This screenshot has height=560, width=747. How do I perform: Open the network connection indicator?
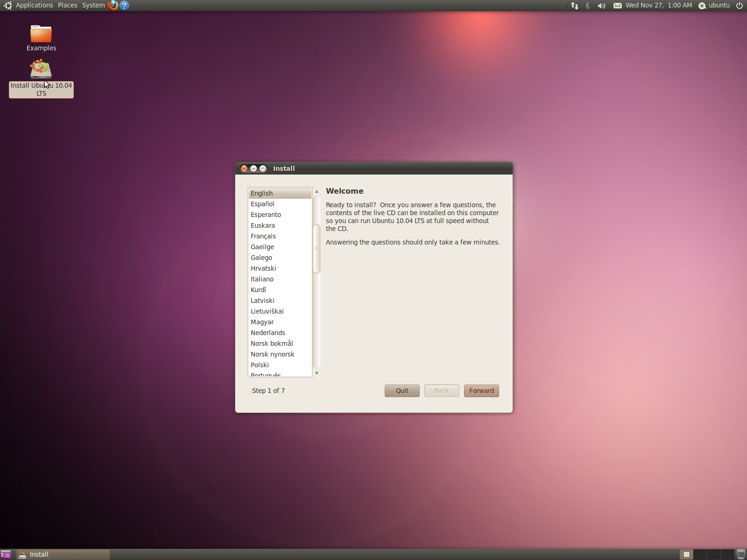coord(575,5)
